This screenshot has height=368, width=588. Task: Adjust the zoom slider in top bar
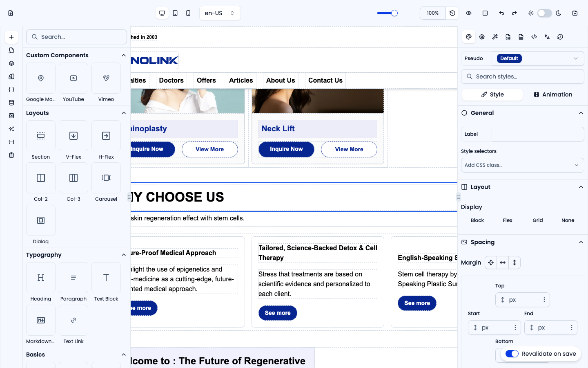tap(388, 13)
